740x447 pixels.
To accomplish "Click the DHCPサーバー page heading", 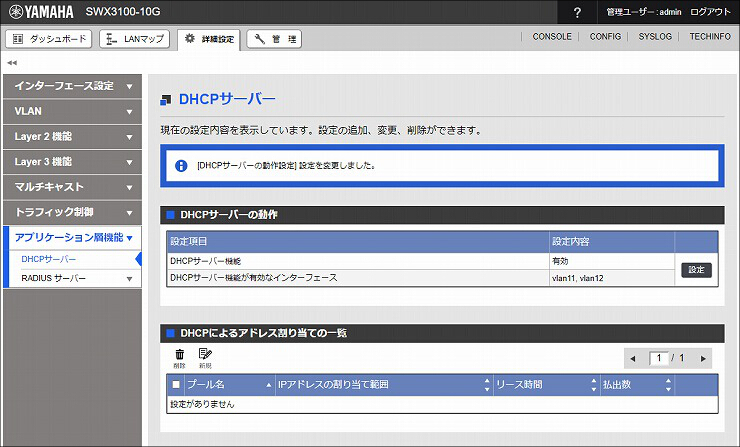I will click(x=227, y=99).
